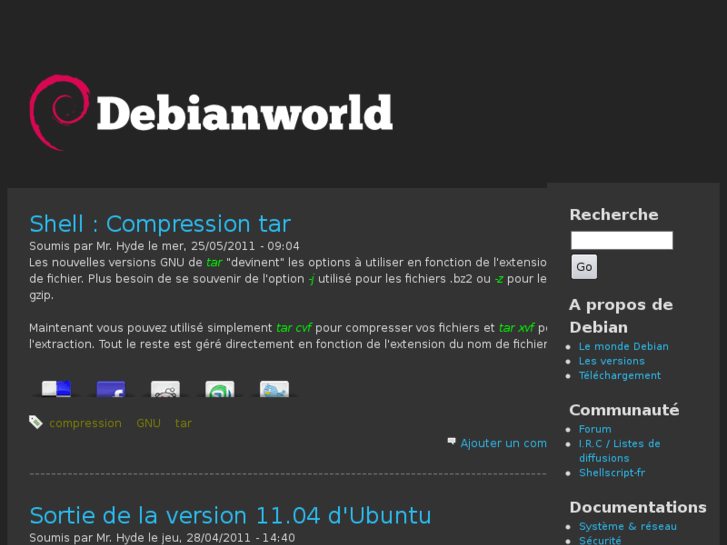This screenshot has width=727, height=545.
Task: Open 'I.R.C / Listes de diffusions' link
Action: click(x=619, y=451)
